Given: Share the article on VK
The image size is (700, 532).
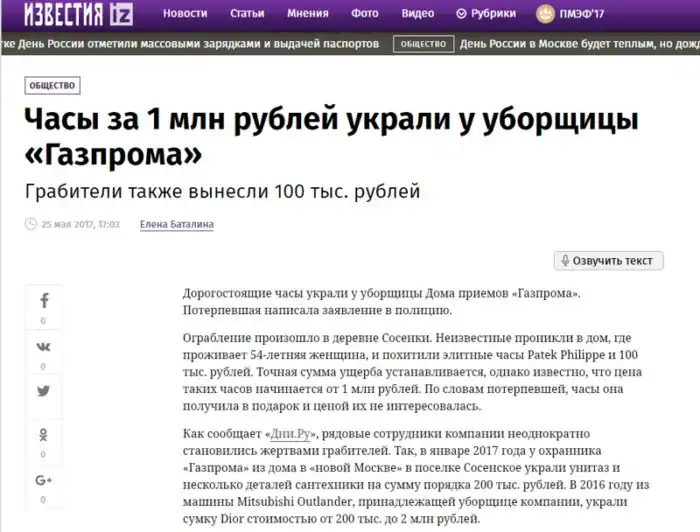Looking at the screenshot, I should coord(43,346).
